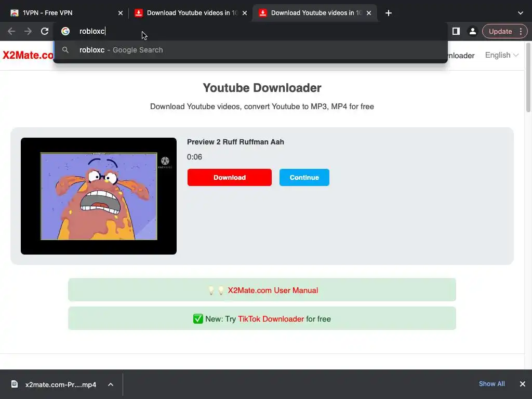Click the browser back arrow
The height and width of the screenshot is (399, 532).
(x=11, y=31)
